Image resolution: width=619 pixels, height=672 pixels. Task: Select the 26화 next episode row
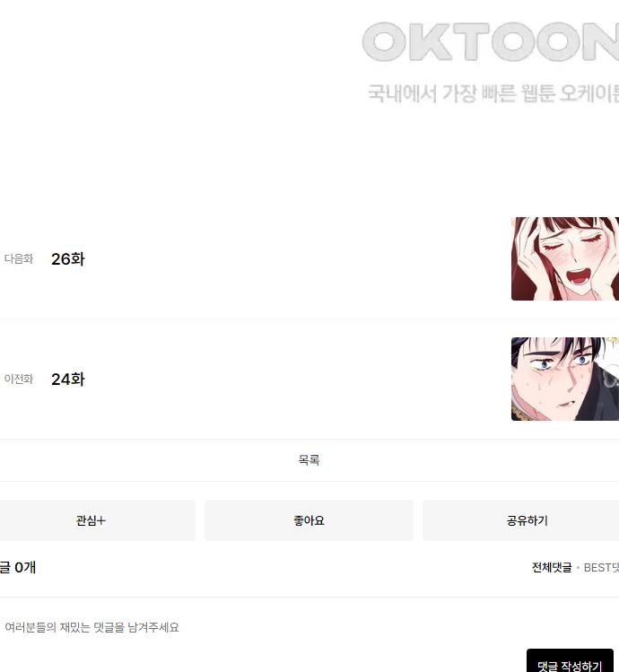point(309,259)
